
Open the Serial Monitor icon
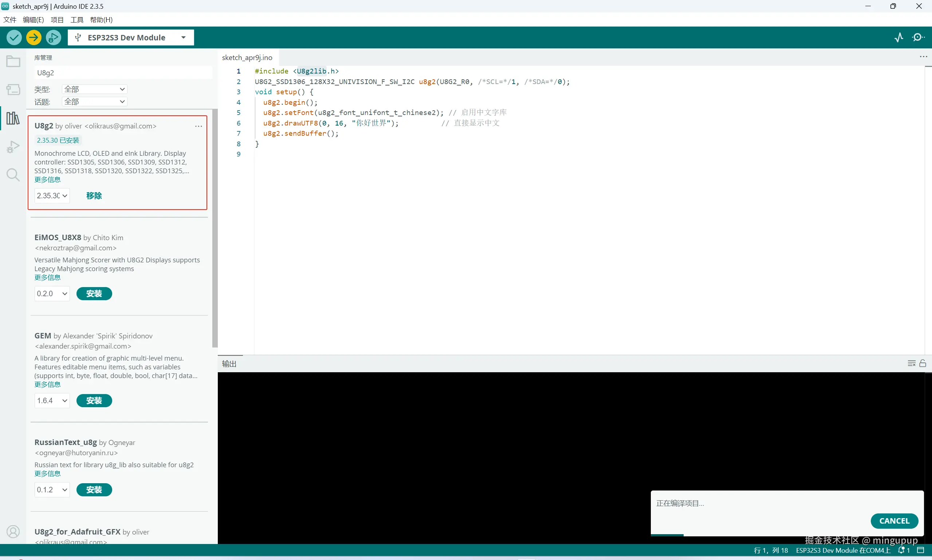pyautogui.click(x=918, y=37)
